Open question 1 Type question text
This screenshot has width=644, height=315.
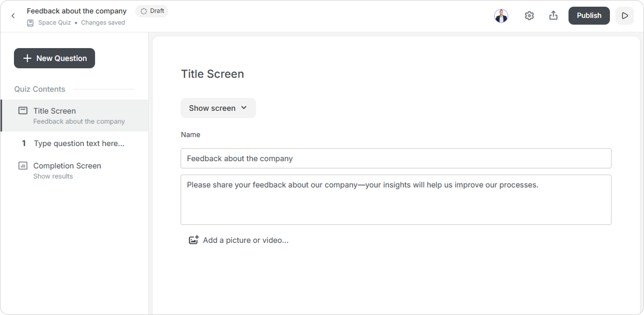(x=75, y=144)
